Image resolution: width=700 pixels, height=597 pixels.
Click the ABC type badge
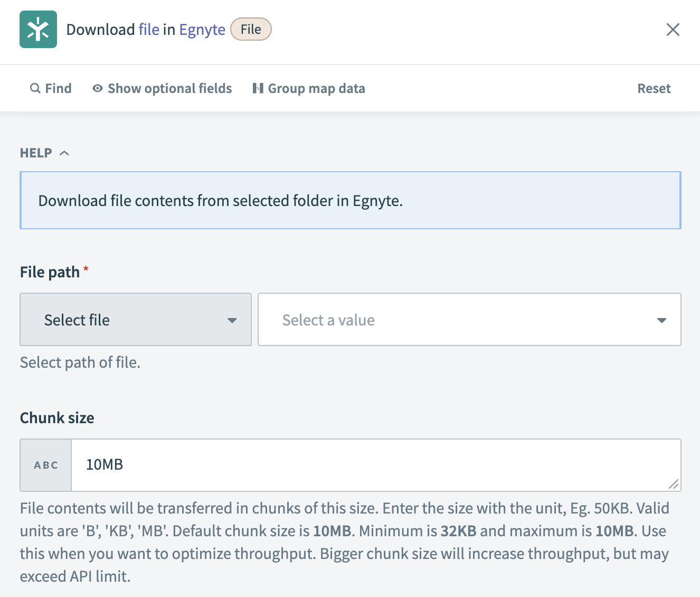[46, 465]
